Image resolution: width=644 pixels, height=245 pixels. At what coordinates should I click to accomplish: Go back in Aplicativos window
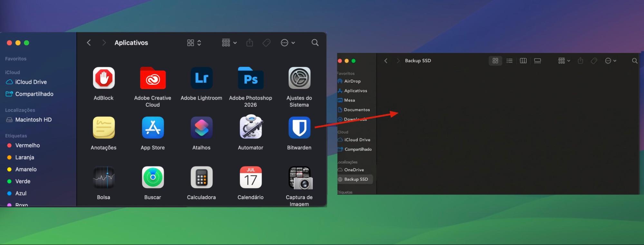tap(89, 43)
